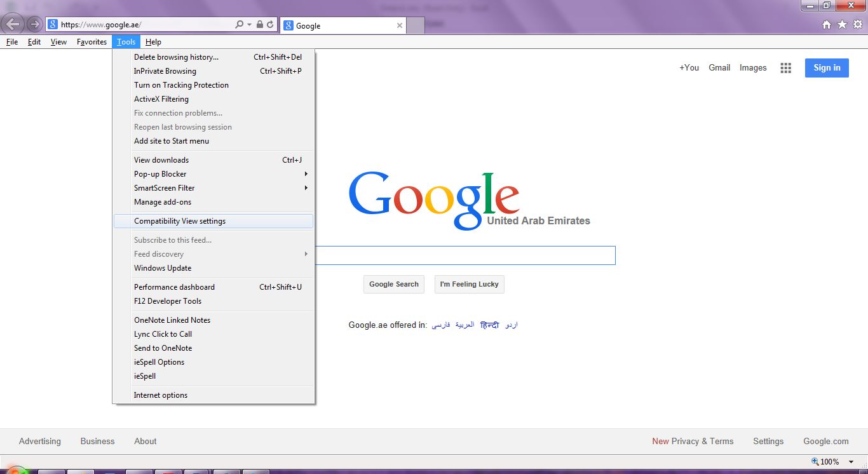Click the browser Back arrow button
The height and width of the screenshot is (474, 868).
(13, 24)
